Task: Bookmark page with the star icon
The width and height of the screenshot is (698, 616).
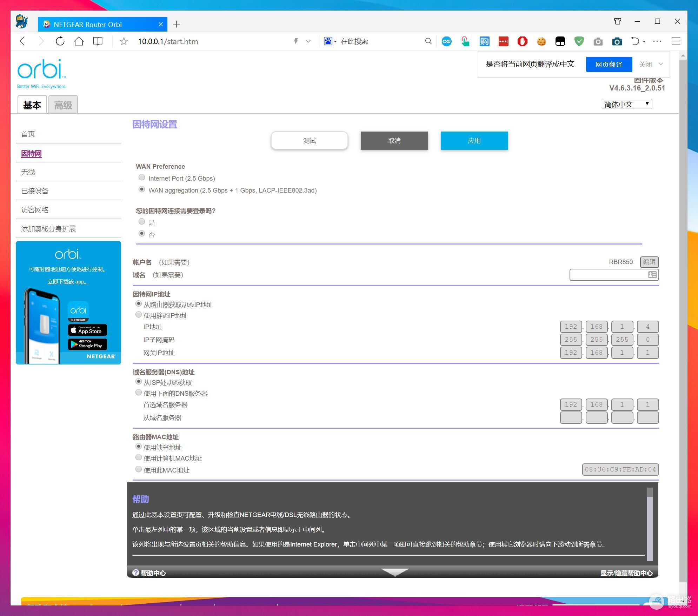Action: [124, 41]
